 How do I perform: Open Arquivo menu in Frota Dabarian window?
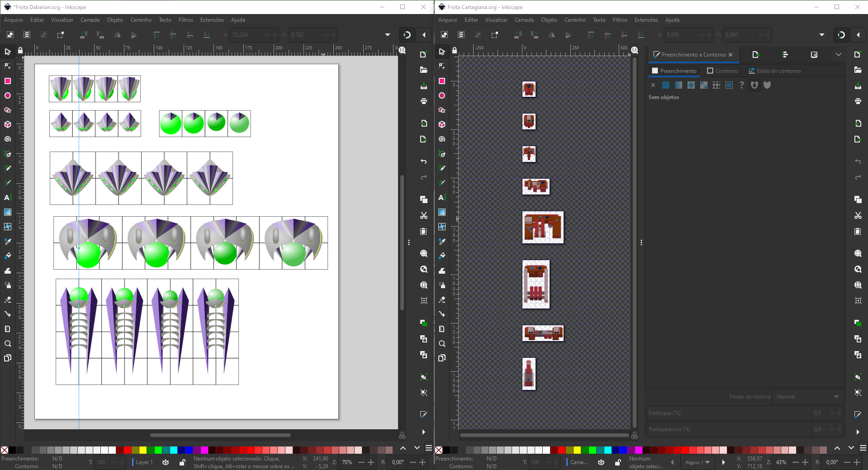point(14,20)
